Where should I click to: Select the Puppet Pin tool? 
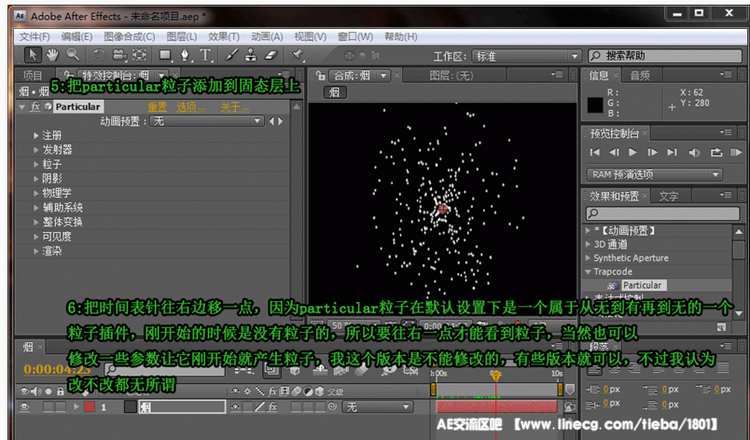297,55
